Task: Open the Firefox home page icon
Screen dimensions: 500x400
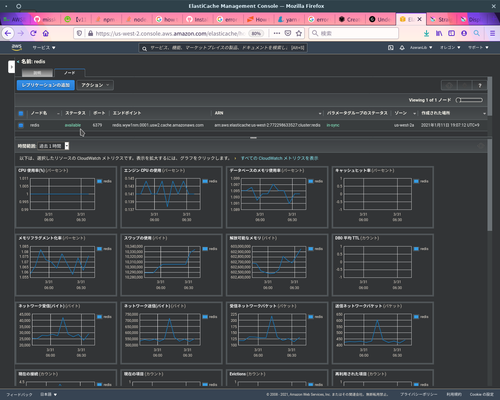Action: 46,33
